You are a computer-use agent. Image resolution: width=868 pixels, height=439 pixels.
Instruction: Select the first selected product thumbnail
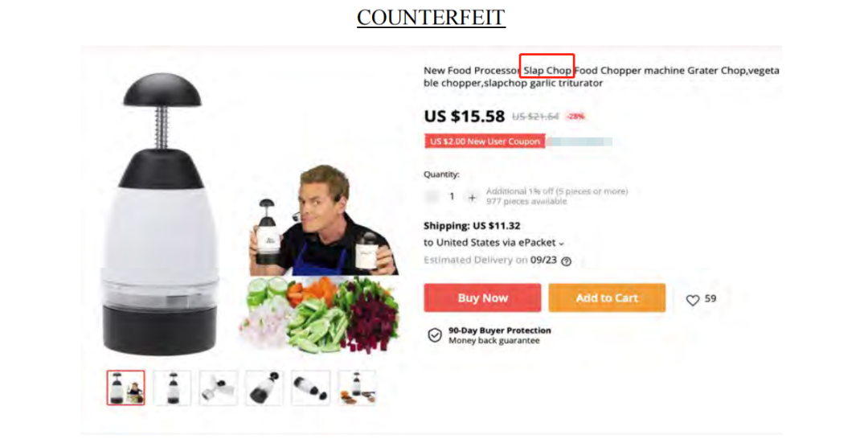click(125, 388)
